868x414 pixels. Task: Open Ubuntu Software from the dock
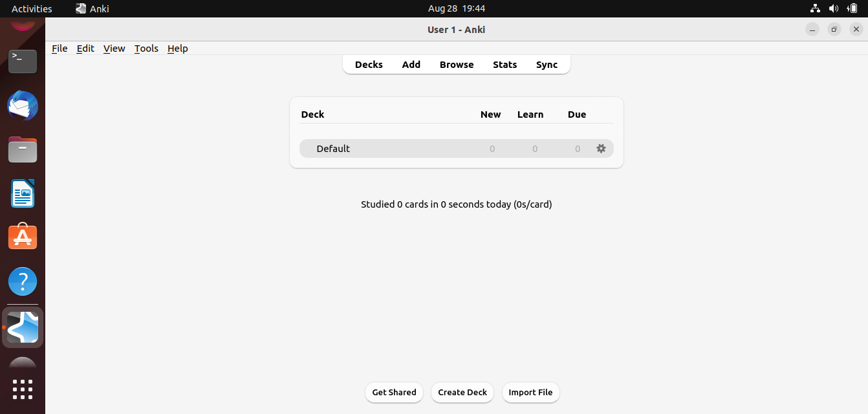pyautogui.click(x=23, y=237)
